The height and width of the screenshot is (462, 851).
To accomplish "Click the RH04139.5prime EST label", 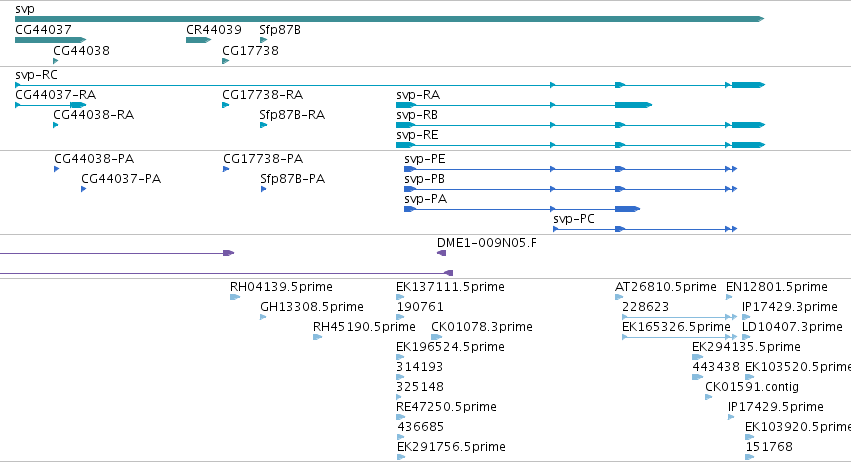I will (x=281, y=287).
